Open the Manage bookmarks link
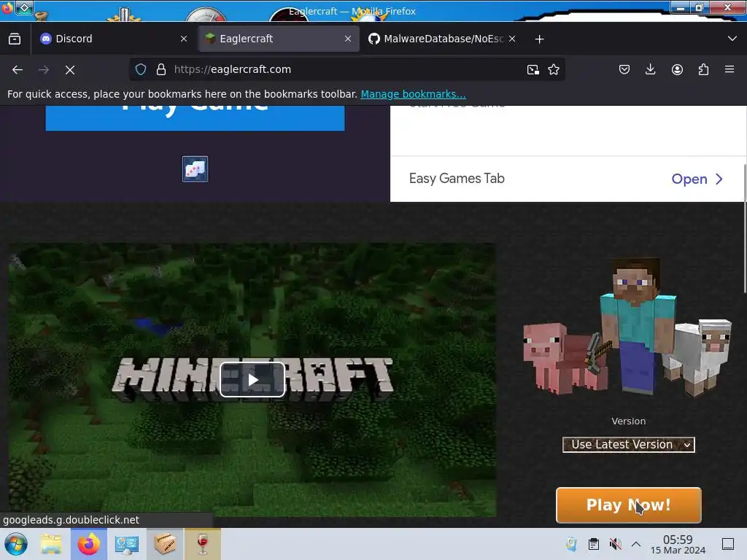The width and height of the screenshot is (747, 560). pos(413,94)
